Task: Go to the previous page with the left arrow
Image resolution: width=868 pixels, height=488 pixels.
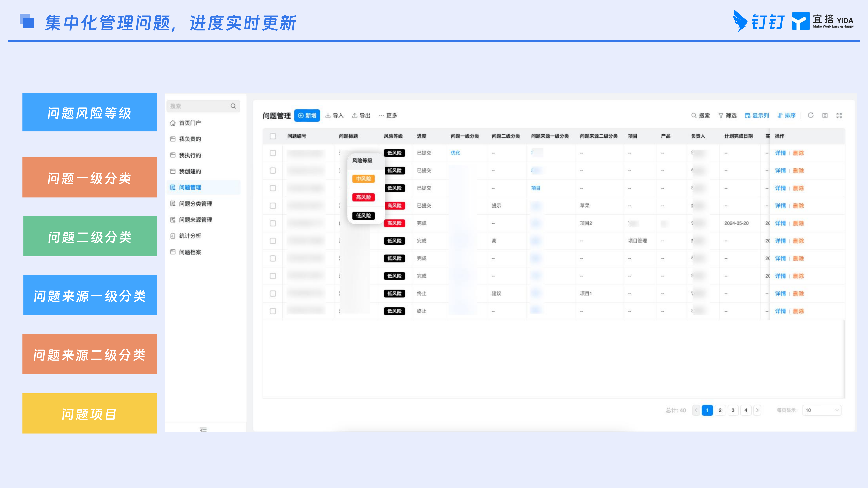Action: tap(696, 410)
